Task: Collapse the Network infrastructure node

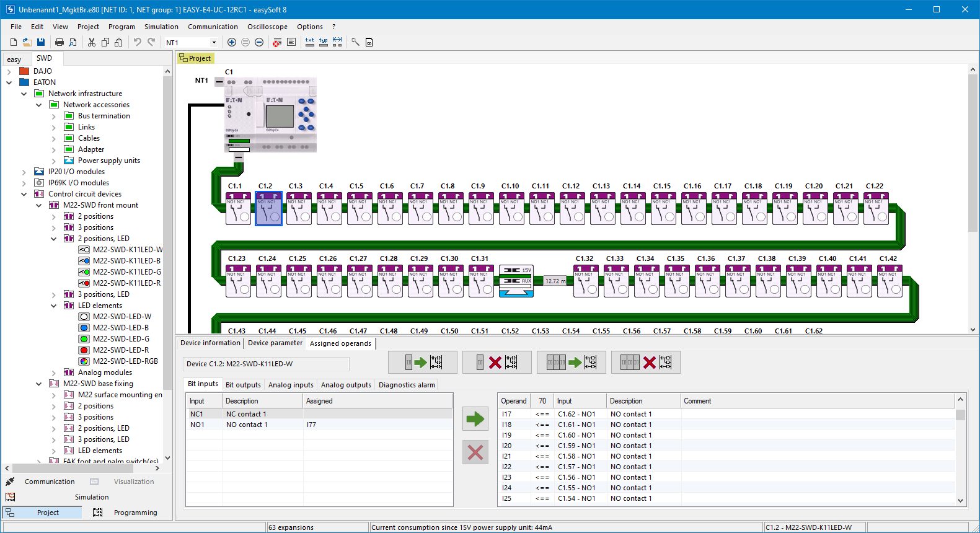Action: click(x=24, y=94)
